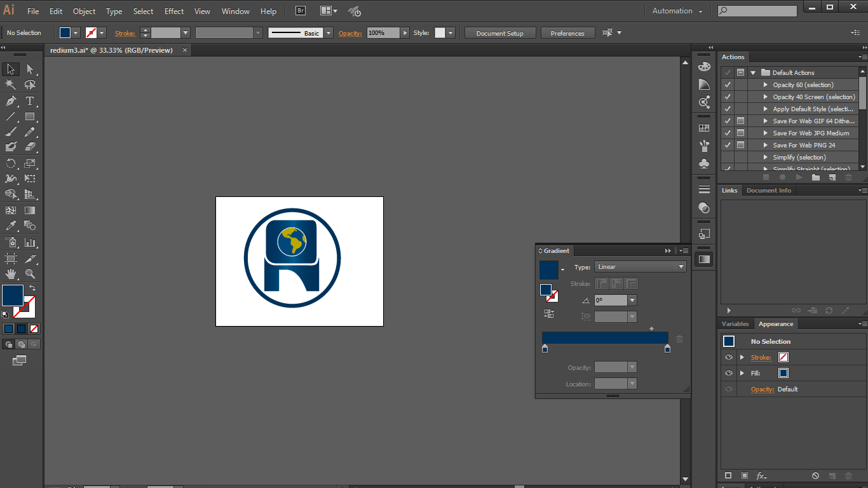868x488 pixels.
Task: Toggle Opacity 40 Screen action checkmark
Action: [728, 97]
